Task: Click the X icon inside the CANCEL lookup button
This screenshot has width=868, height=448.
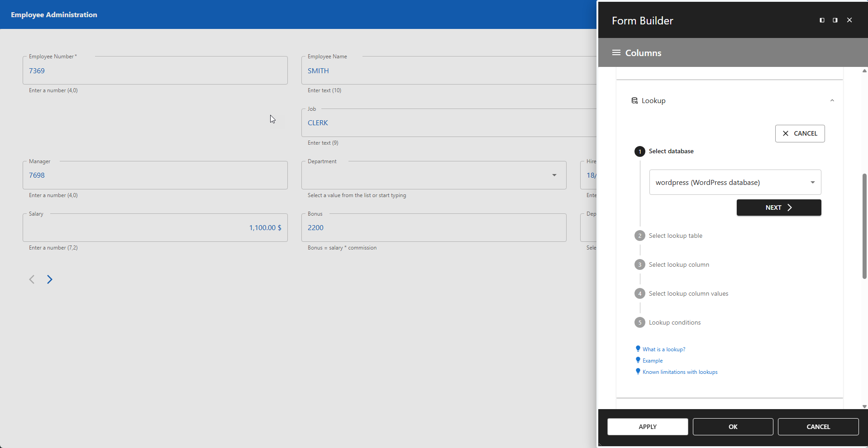Action: pyautogui.click(x=785, y=133)
